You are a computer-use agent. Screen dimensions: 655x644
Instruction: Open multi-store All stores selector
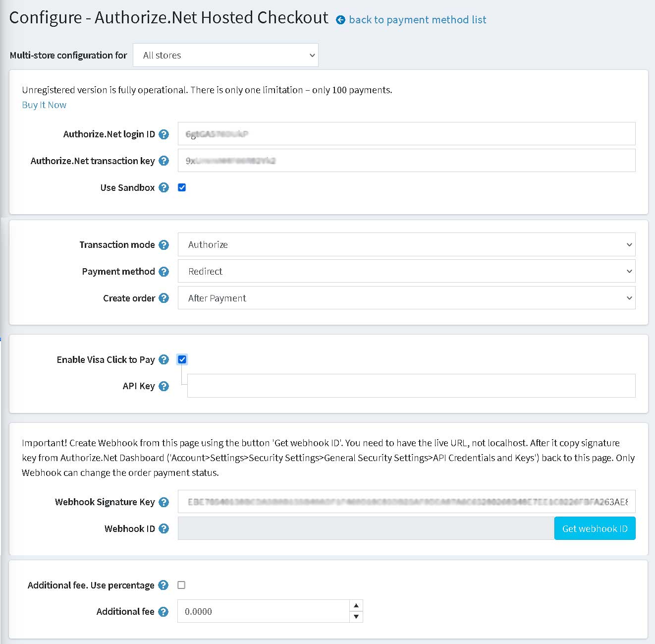coord(225,55)
